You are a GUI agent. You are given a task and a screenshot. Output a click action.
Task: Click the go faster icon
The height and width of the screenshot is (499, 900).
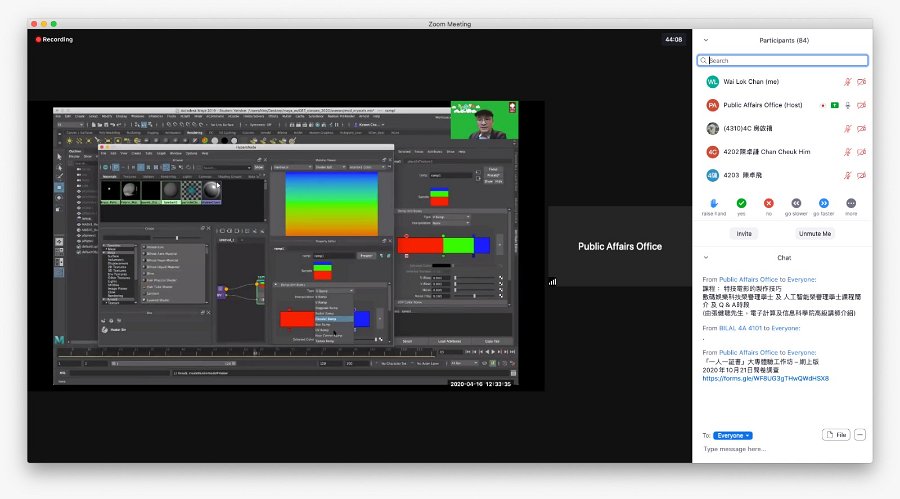(824, 203)
